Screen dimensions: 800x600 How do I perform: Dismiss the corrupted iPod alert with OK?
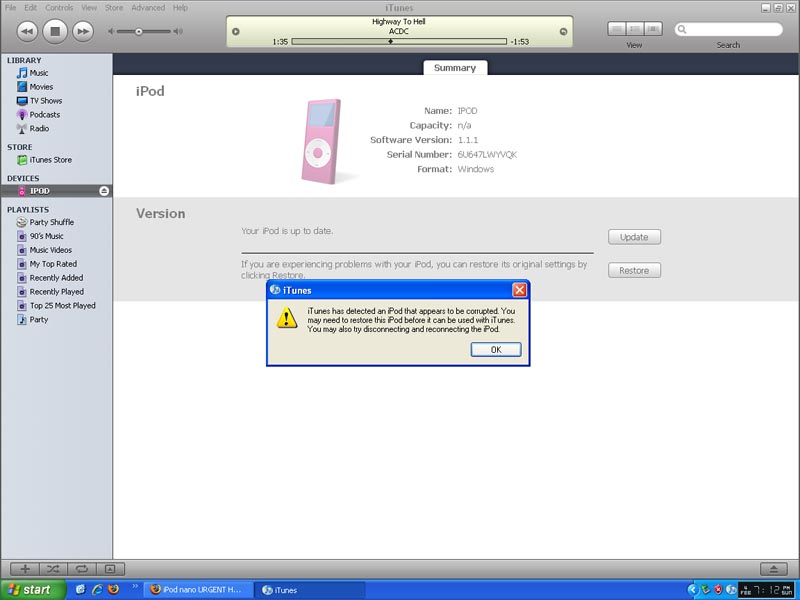495,349
